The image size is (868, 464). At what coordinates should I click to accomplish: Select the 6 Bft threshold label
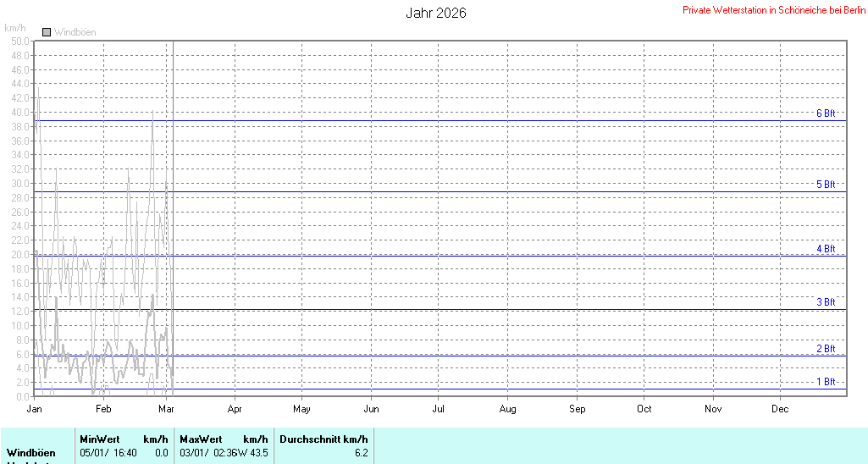coord(826,113)
